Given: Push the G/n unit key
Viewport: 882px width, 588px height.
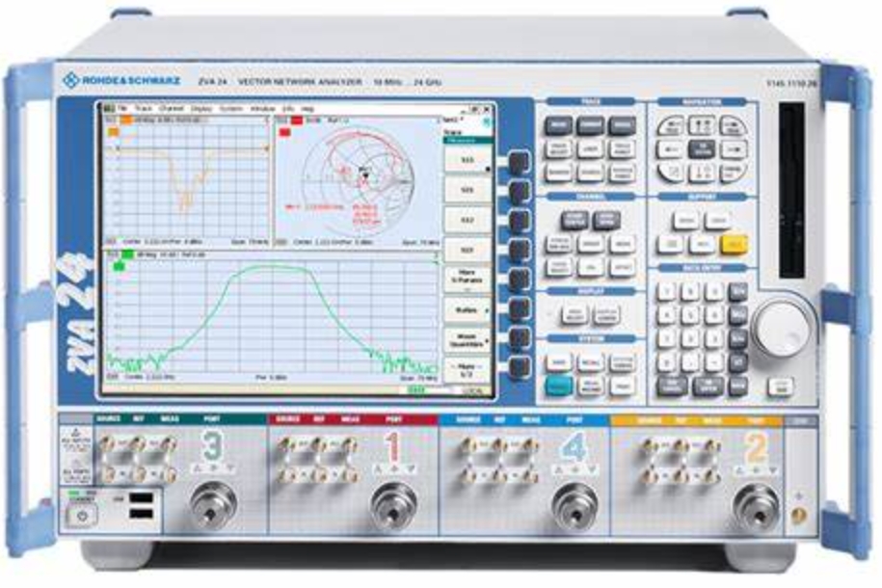Looking at the screenshot, I should [x=737, y=292].
